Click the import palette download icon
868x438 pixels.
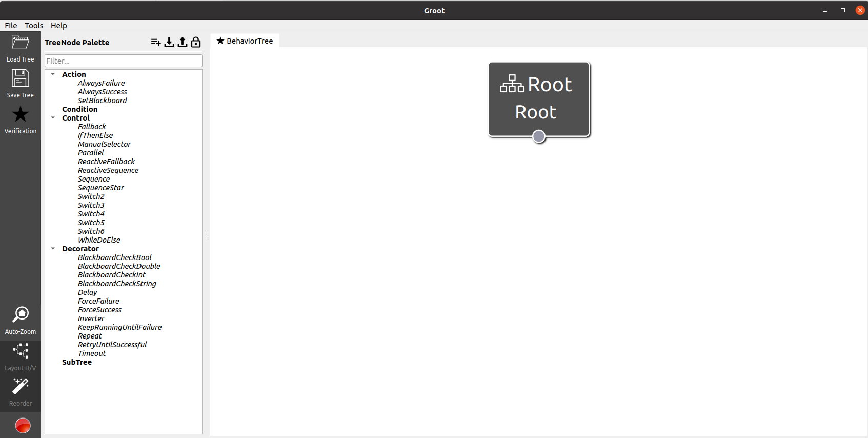(169, 42)
